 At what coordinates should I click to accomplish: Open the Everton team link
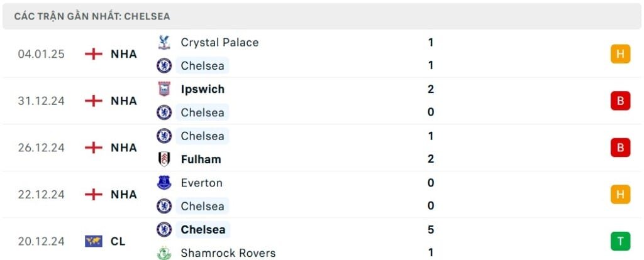click(201, 183)
